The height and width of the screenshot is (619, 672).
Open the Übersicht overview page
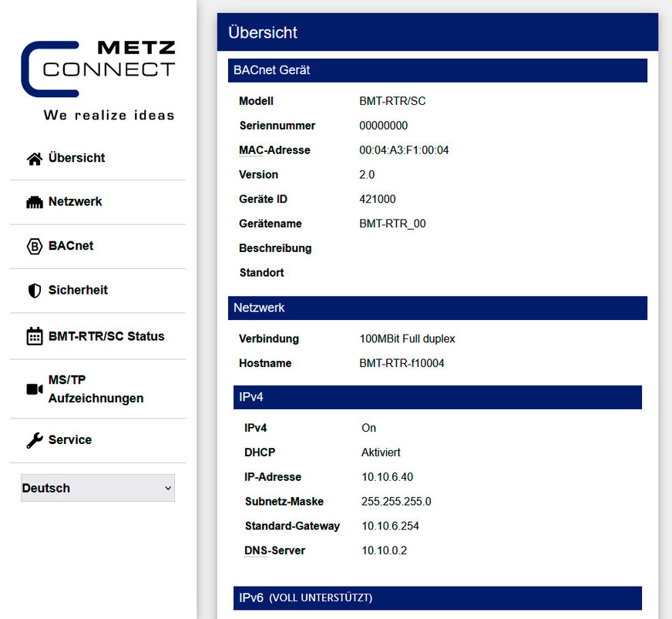click(x=76, y=157)
